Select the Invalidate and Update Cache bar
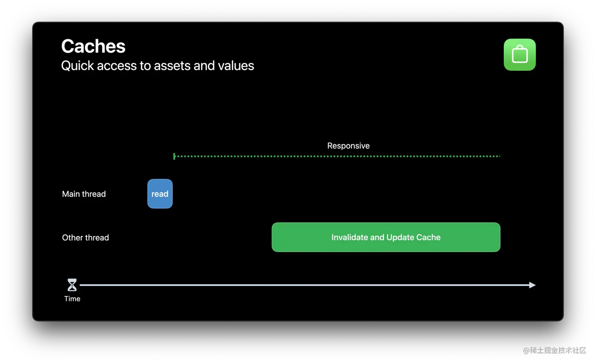 click(x=386, y=237)
